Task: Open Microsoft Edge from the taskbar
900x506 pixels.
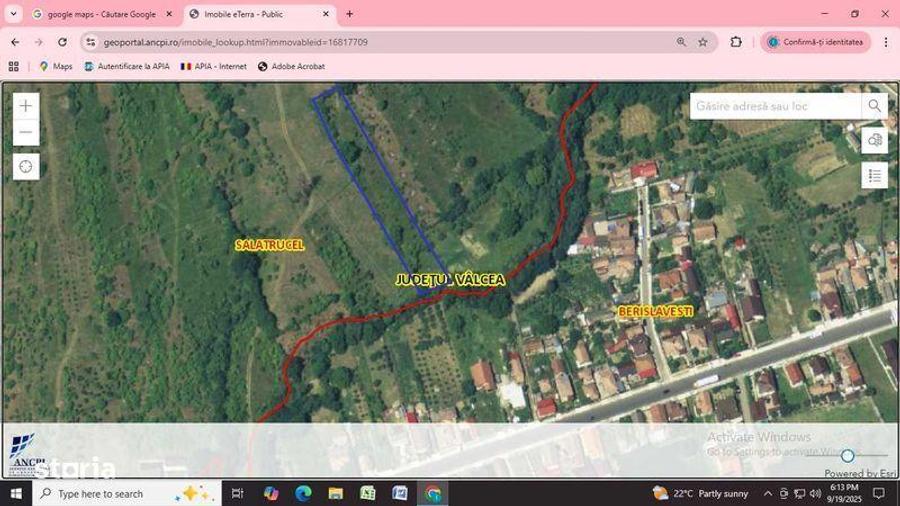Action: tap(303, 493)
